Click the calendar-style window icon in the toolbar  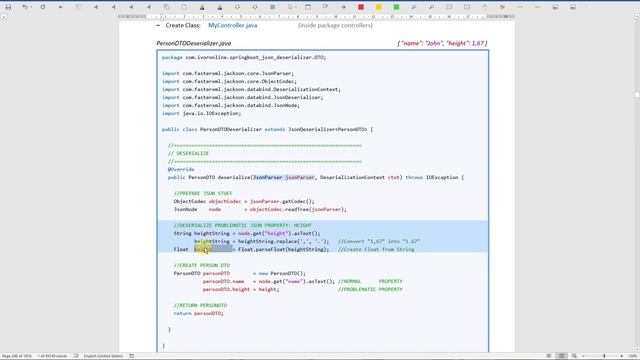click(x=308, y=7)
